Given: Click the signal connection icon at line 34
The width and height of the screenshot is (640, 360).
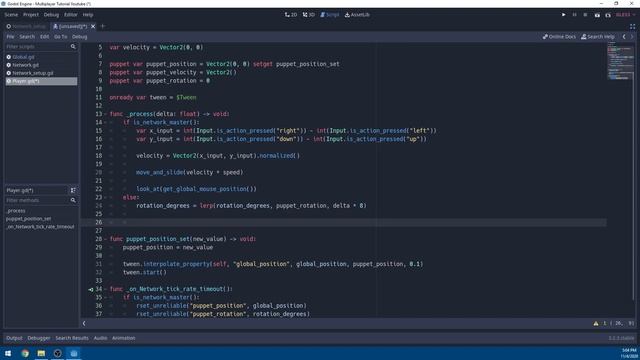Looking at the screenshot, I should tap(91, 289).
